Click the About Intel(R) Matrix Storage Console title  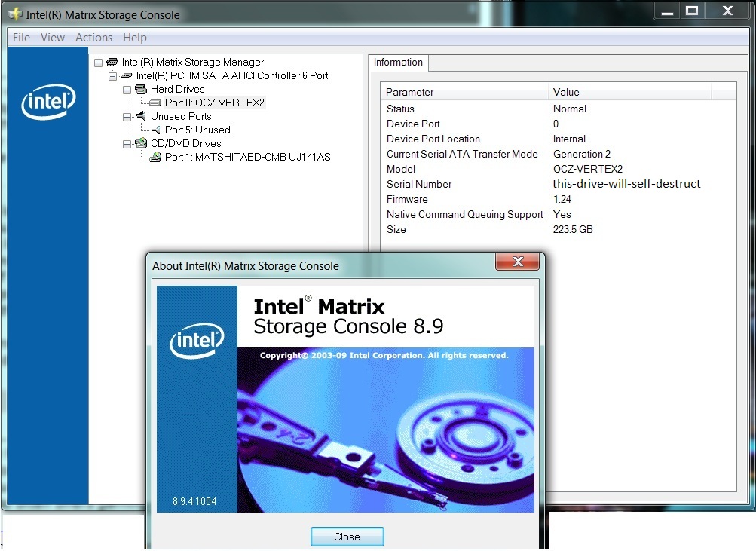click(246, 266)
